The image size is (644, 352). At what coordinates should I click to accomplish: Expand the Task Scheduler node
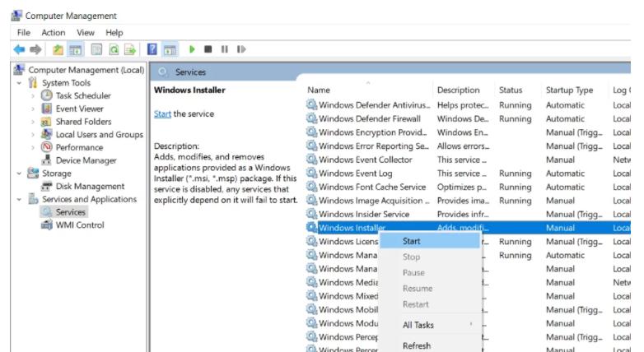tap(33, 96)
